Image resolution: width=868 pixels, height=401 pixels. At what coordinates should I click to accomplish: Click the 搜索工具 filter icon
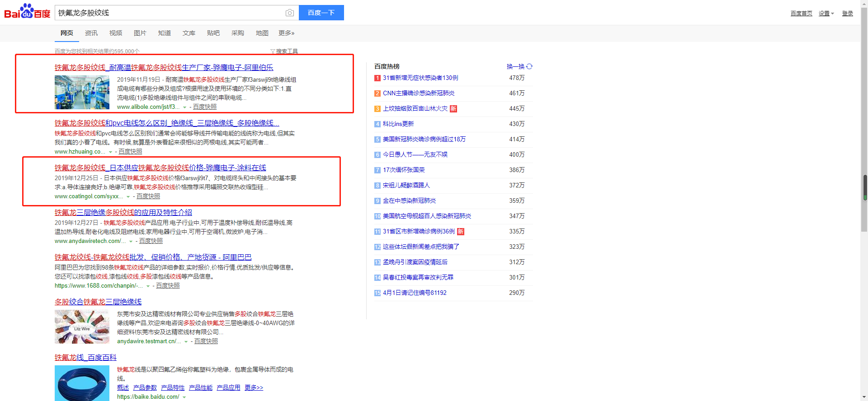(x=273, y=51)
